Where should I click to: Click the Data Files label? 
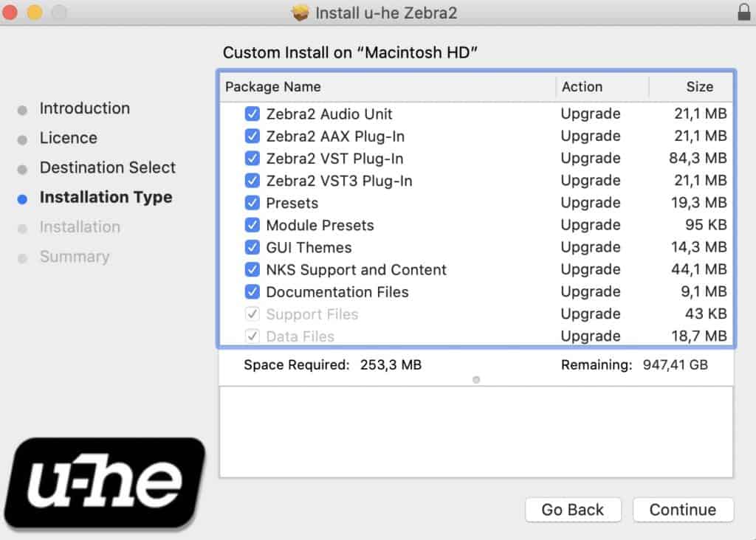(x=300, y=336)
